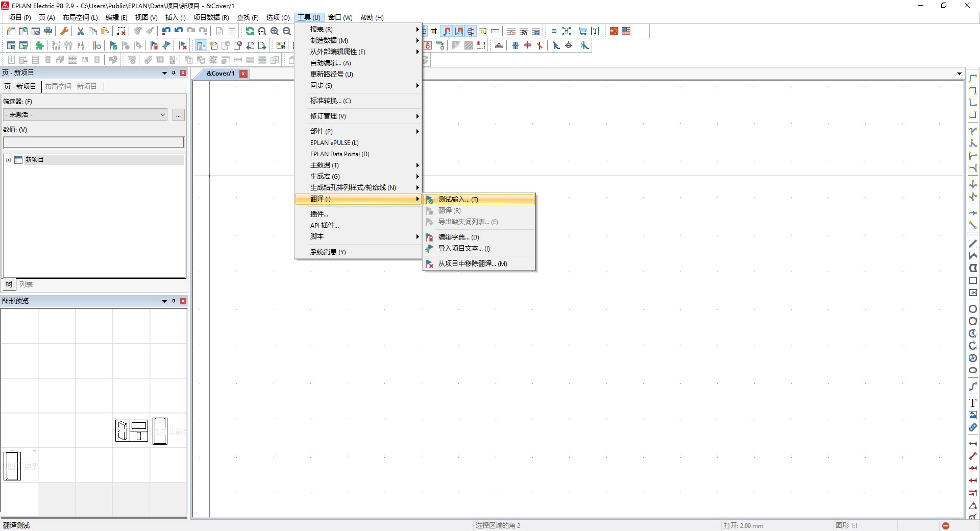
Task: Pin the 页 - 新项目 panel
Action: pos(174,73)
